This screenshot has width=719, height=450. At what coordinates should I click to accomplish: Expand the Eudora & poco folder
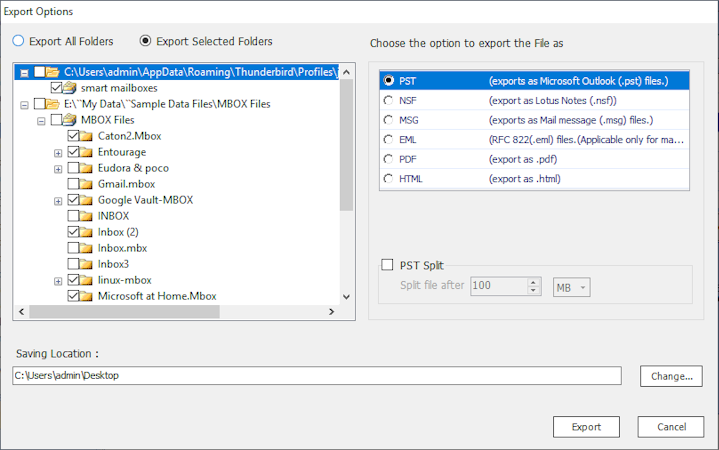coord(58,169)
